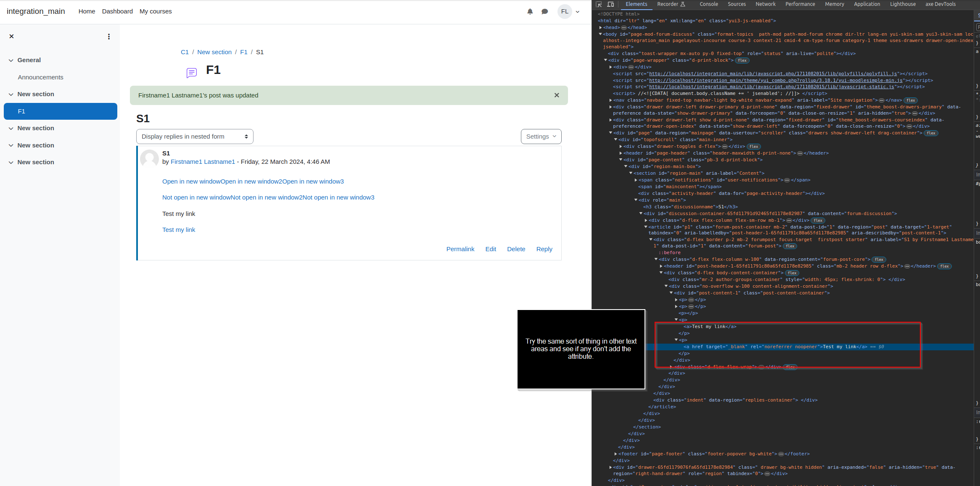Open the notifications bell icon
The height and width of the screenshot is (486, 980).
tap(530, 11)
